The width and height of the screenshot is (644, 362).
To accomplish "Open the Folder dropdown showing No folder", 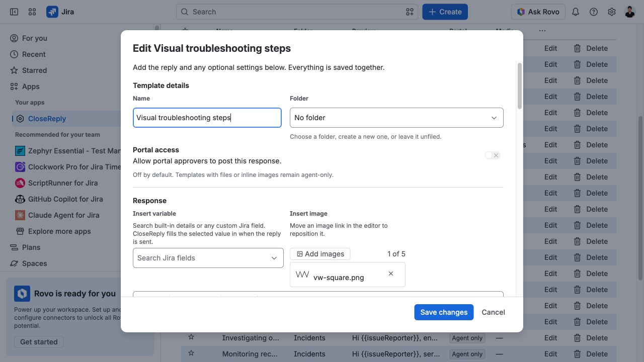I will 396,118.
